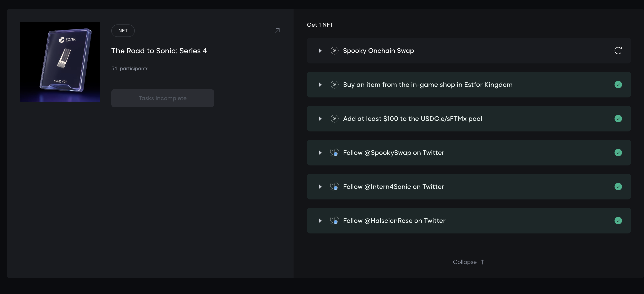Click the Twitter bird icon for @HalscionRose
The image size is (644, 294).
[334, 221]
